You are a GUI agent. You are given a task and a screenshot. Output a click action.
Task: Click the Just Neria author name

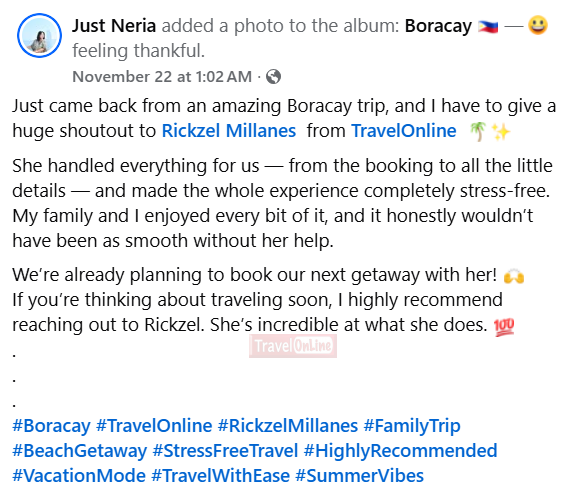pyautogui.click(x=114, y=26)
